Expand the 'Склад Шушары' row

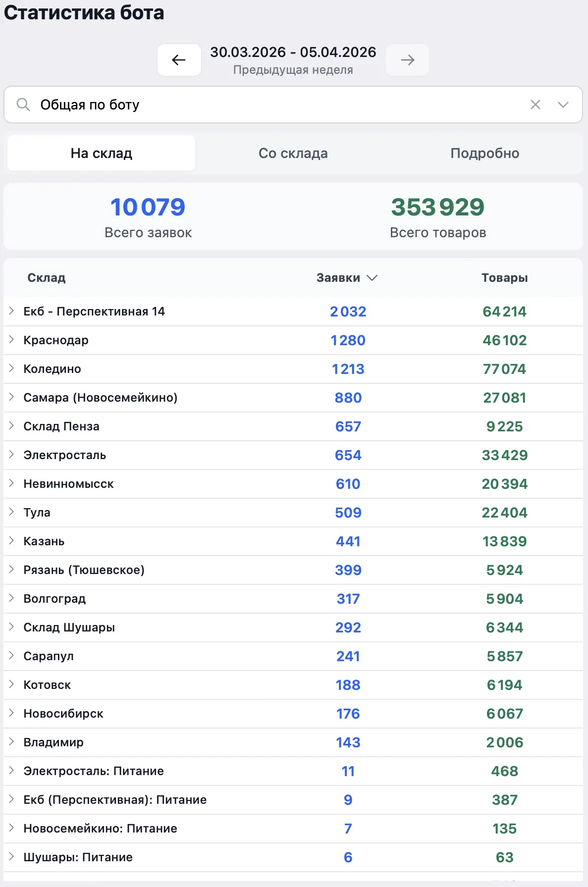tap(11, 627)
